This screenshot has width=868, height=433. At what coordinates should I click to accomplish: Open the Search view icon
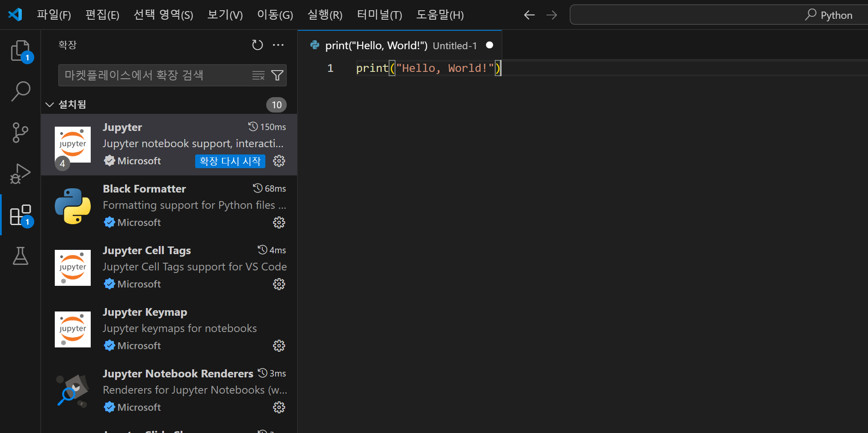21,91
